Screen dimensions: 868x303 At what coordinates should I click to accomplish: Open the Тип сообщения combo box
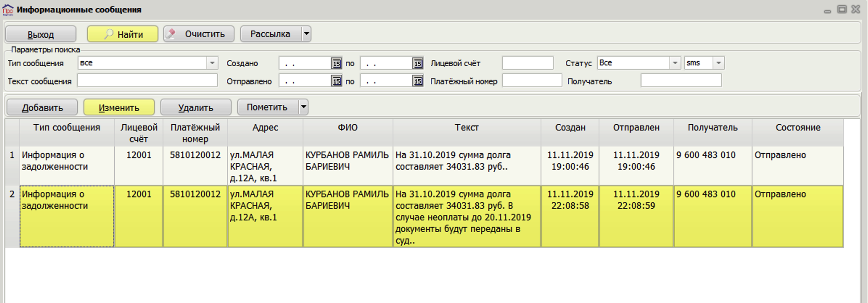pyautogui.click(x=148, y=63)
